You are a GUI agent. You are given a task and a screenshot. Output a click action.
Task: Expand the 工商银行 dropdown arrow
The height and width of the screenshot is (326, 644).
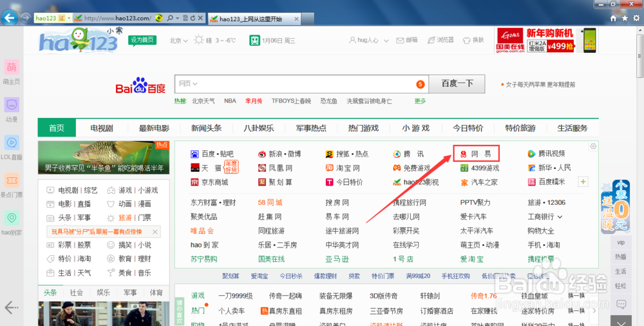560,216
